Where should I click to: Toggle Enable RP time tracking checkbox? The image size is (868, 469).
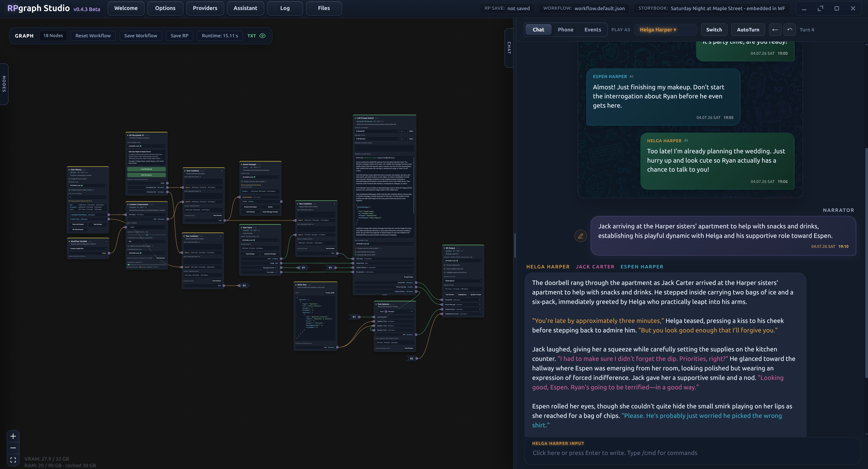69,179
